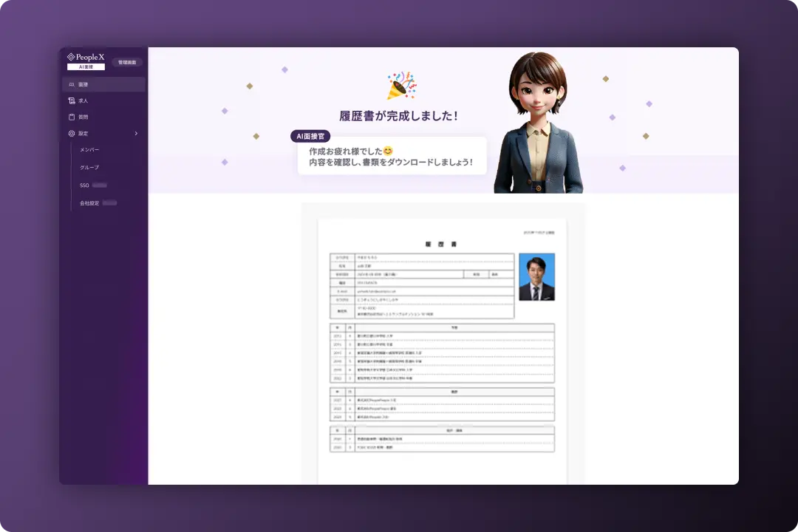The height and width of the screenshot is (532, 798).
Task: Select the グループ submenu item
Action: pyautogui.click(x=89, y=167)
